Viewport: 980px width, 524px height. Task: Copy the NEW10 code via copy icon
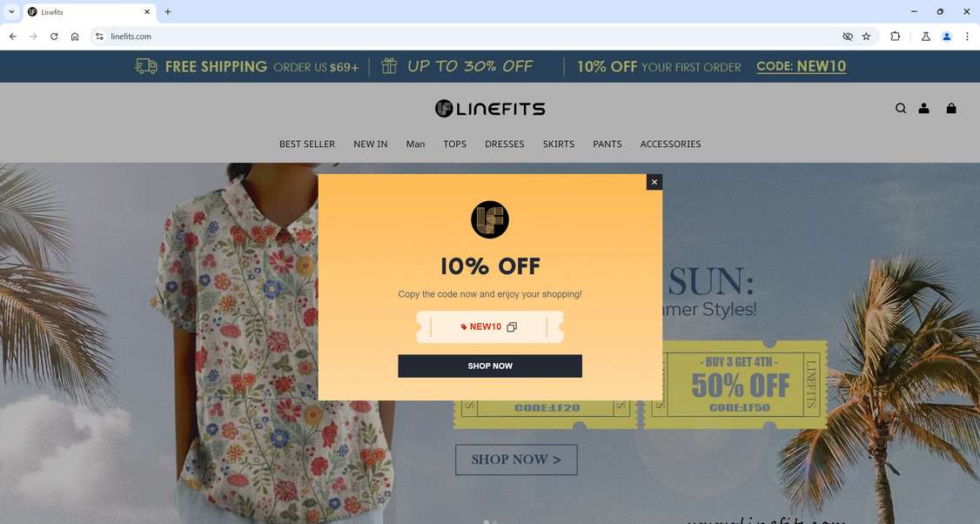coord(511,327)
